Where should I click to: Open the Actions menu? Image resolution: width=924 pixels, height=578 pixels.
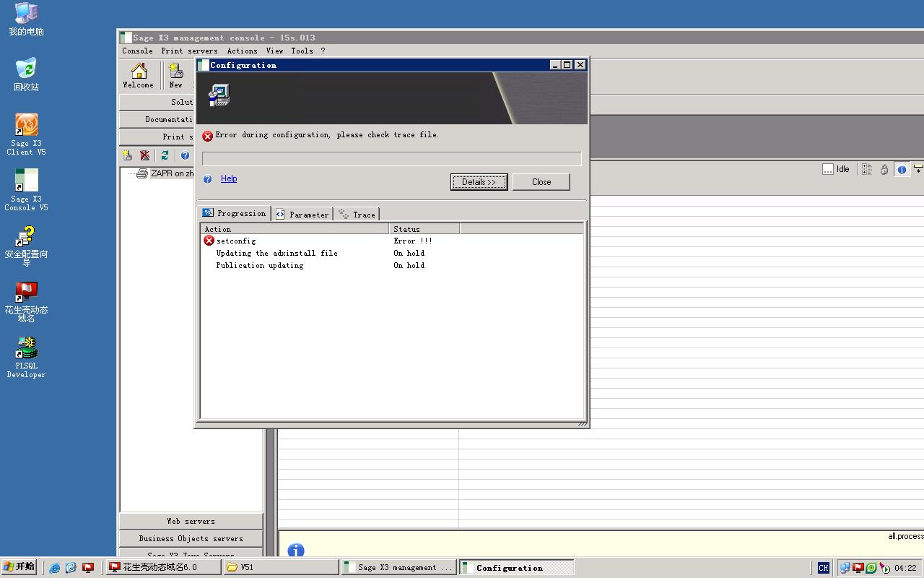coord(242,51)
